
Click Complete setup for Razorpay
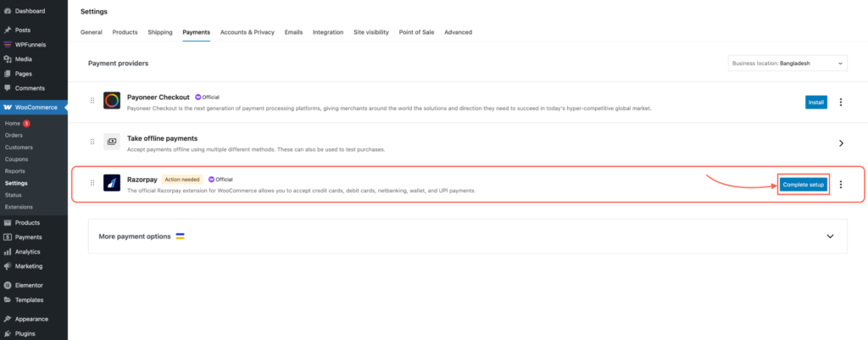804,184
